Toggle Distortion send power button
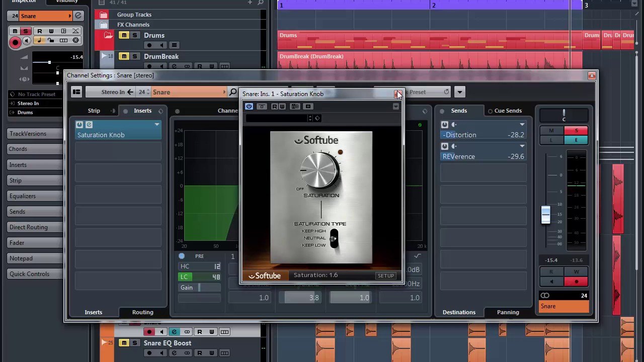This screenshot has height=362, width=644. 445,125
